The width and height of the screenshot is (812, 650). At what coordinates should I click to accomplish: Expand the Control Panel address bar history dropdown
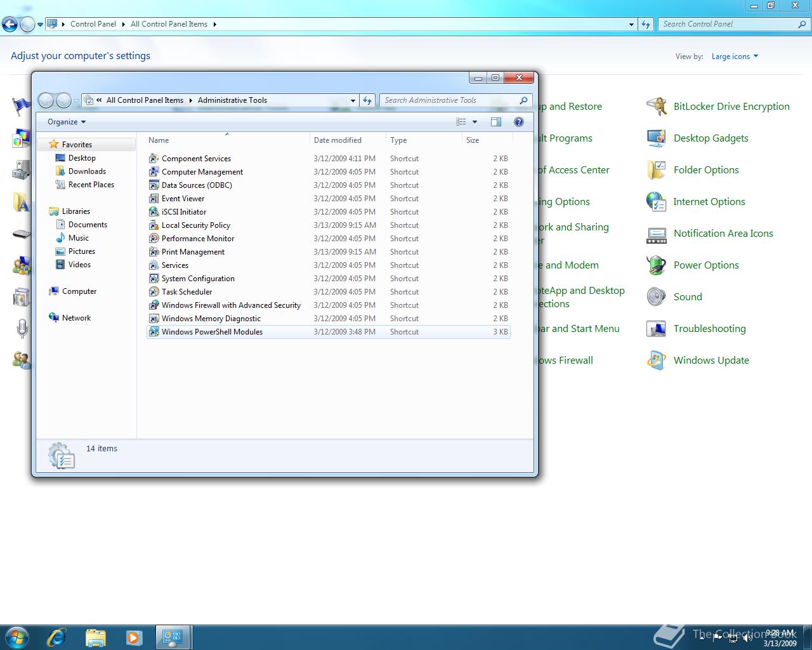631,24
